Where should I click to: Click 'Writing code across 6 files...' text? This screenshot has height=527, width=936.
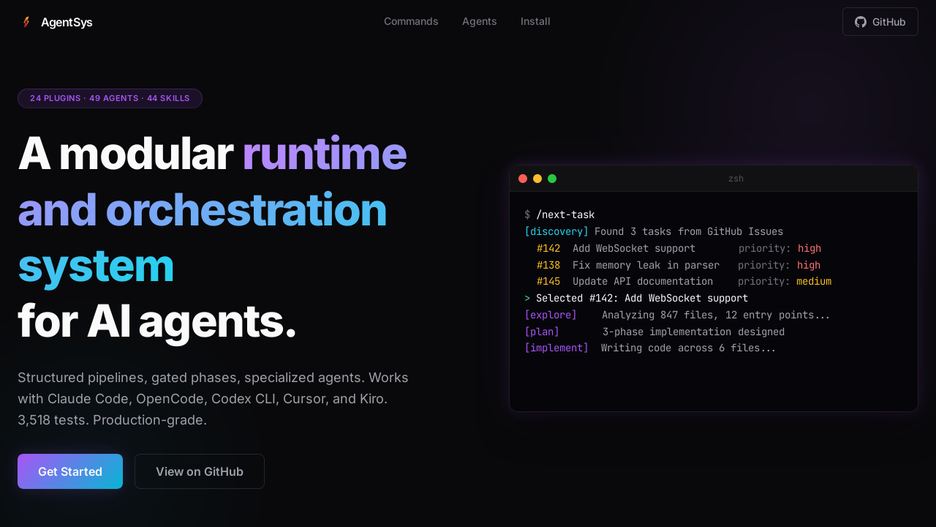tap(688, 348)
